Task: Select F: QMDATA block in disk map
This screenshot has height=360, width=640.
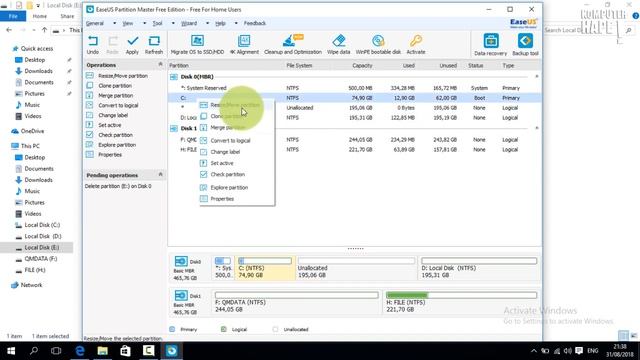Action: click(x=296, y=302)
